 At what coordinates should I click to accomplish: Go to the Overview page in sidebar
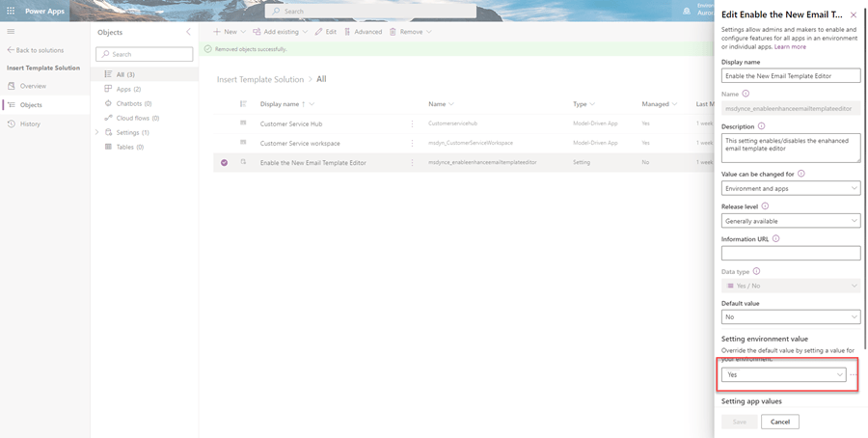(33, 86)
